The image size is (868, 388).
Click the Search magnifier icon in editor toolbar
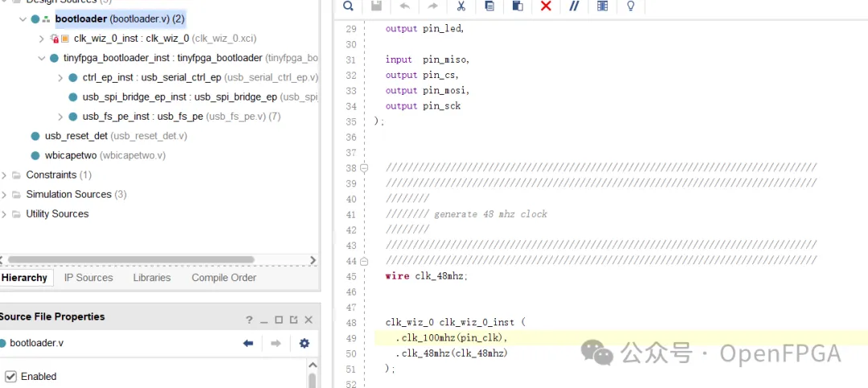coord(348,6)
